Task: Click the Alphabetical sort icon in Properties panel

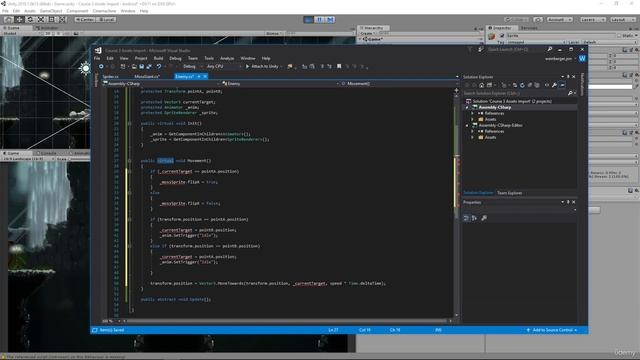Action: [474, 218]
